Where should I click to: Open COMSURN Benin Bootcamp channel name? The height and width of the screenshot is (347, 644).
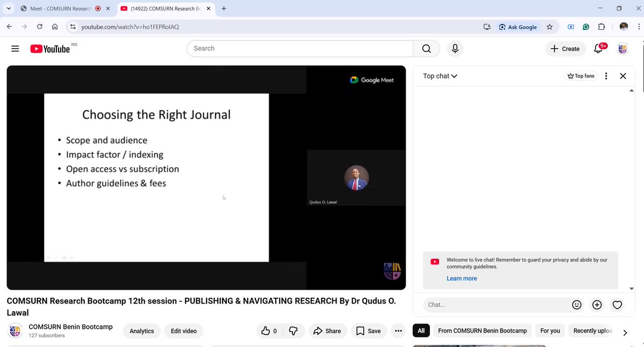[x=70, y=327]
